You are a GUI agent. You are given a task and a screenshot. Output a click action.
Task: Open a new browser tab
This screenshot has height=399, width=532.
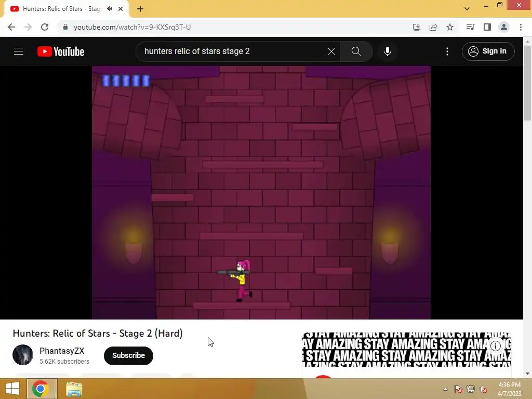[140, 9]
